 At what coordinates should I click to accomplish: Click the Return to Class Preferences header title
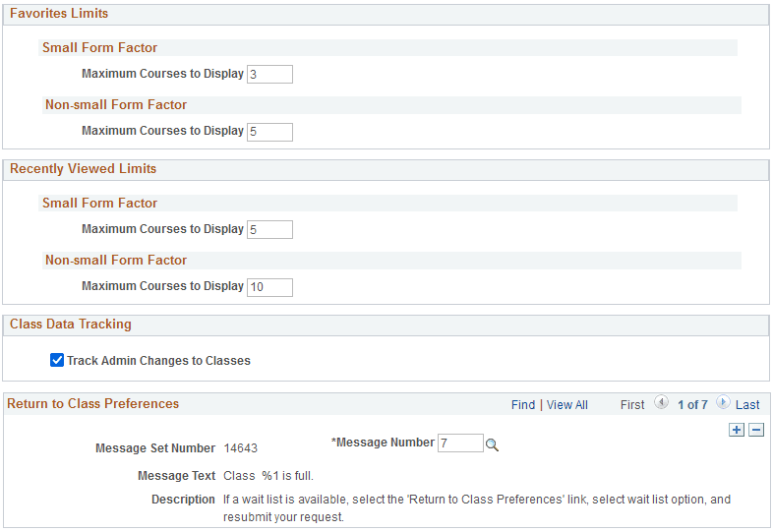[93, 403]
